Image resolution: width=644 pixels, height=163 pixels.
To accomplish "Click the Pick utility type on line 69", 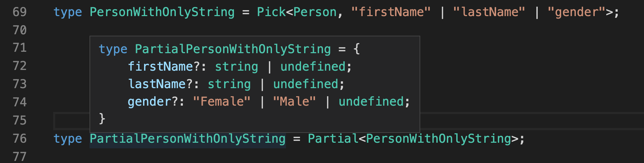I will point(271,12).
